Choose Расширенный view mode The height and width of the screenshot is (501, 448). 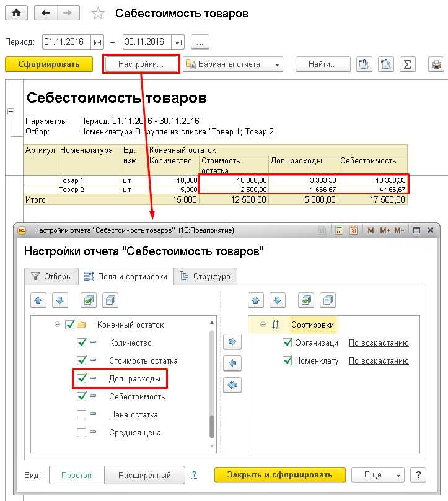click(x=144, y=475)
